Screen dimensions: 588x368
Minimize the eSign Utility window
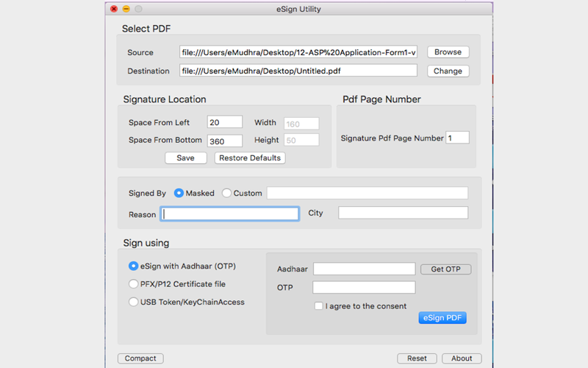pyautogui.click(x=126, y=9)
